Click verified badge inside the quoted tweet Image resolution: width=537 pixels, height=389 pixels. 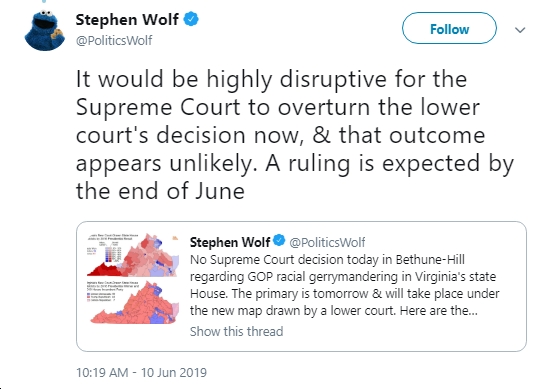(279, 240)
